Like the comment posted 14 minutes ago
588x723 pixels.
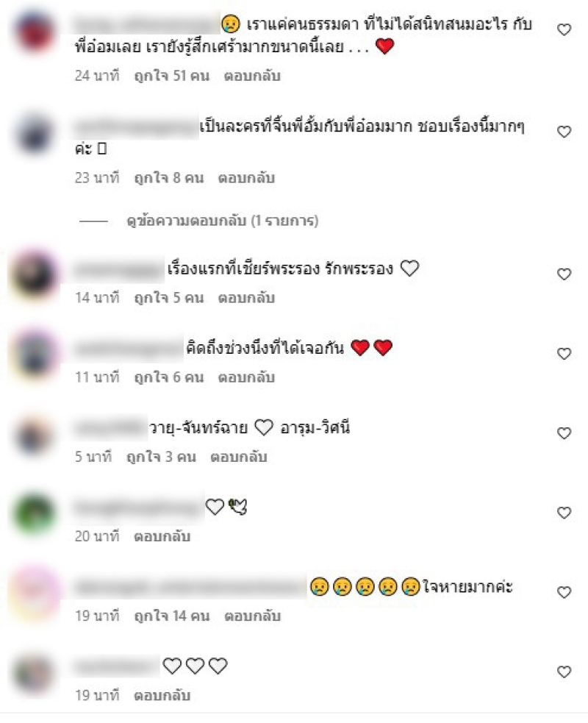[564, 274]
